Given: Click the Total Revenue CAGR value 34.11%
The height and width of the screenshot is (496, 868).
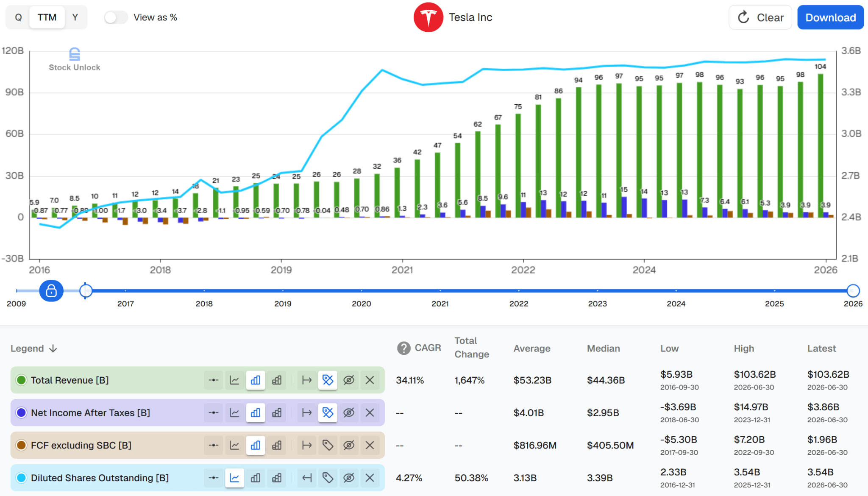Looking at the screenshot, I should coord(410,380).
